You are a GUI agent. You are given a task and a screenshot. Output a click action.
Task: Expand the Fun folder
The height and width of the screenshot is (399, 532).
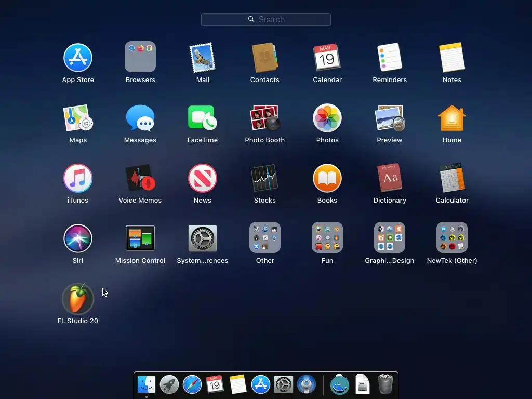(x=327, y=237)
